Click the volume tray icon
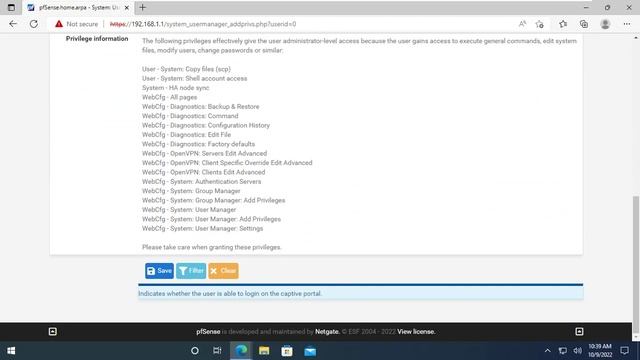This screenshot has height=360, width=640. [x=577, y=351]
